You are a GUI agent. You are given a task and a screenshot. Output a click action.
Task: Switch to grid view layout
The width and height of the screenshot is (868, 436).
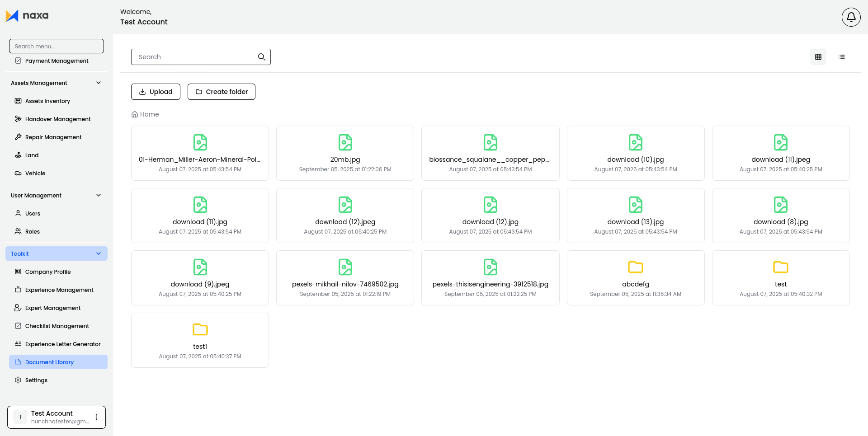pos(818,56)
